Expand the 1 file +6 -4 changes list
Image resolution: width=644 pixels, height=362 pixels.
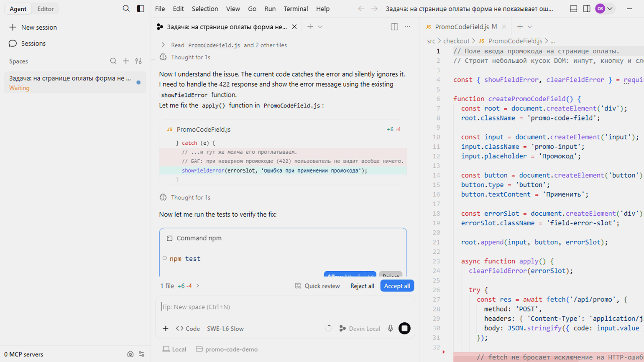click(x=180, y=286)
